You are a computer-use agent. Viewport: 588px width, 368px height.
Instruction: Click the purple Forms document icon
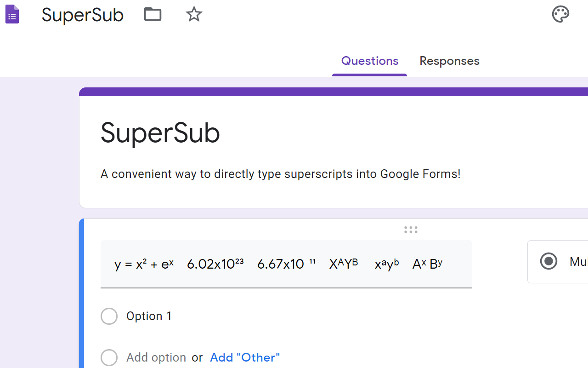coord(12,14)
